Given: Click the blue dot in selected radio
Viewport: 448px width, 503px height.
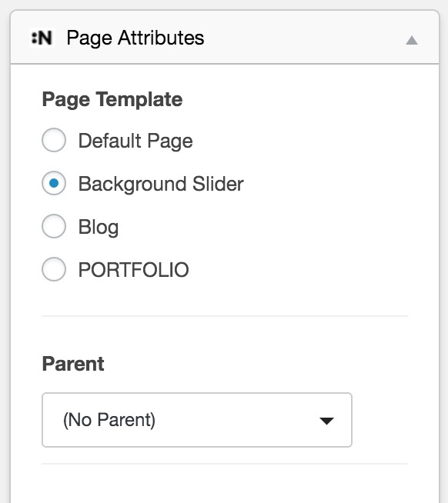Looking at the screenshot, I should click(54, 183).
